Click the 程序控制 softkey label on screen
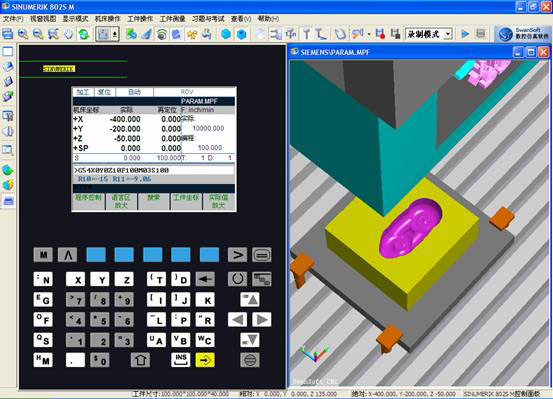Viewport: 553px width, 399px height. 88,198
